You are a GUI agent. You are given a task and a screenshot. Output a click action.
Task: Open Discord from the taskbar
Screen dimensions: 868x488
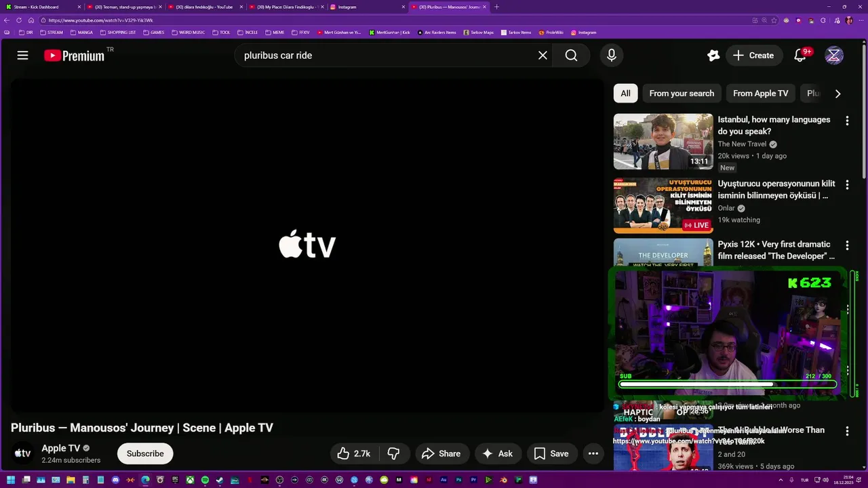[115, 481]
